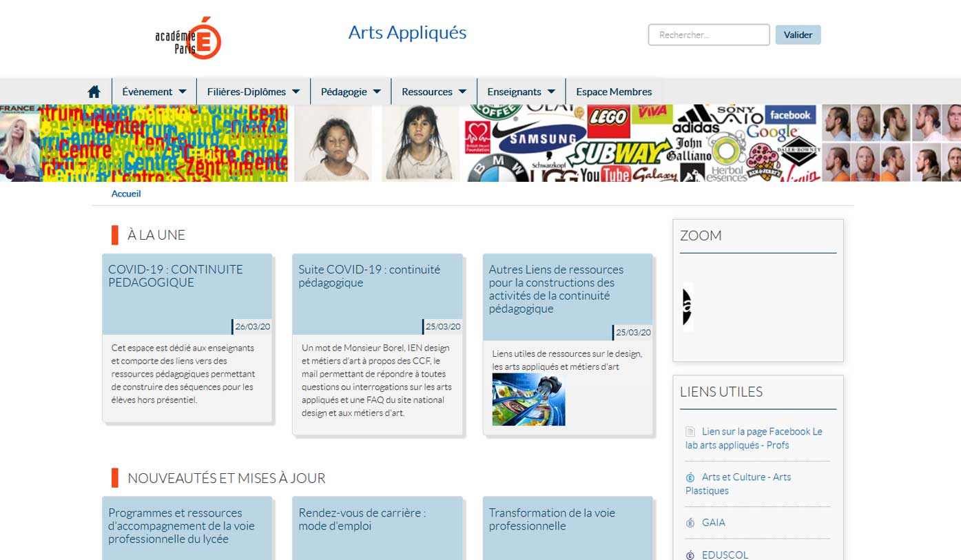Click the À LA UNE section heading
Image resolution: width=961 pixels, height=560 pixels.
(156, 235)
